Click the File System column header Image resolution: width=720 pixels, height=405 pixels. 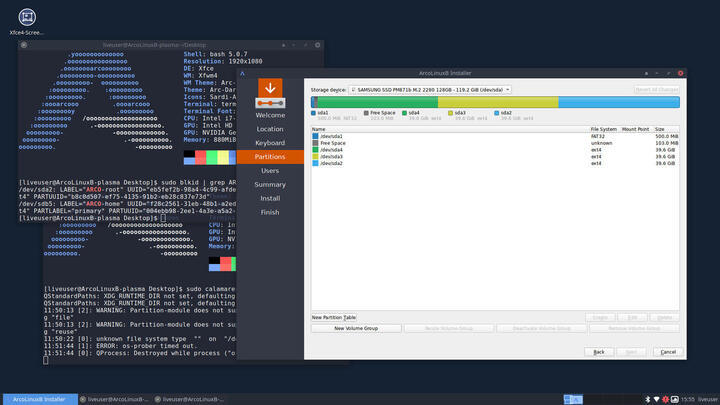[x=604, y=129]
